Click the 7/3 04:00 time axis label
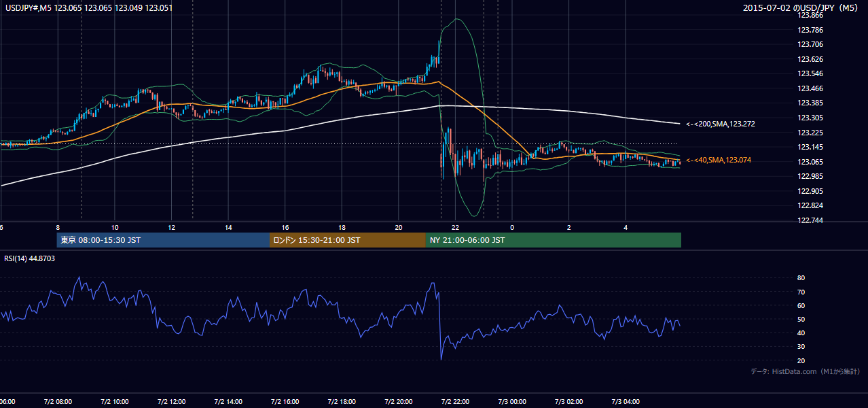Screen dimensions: 868x408 coord(627,402)
